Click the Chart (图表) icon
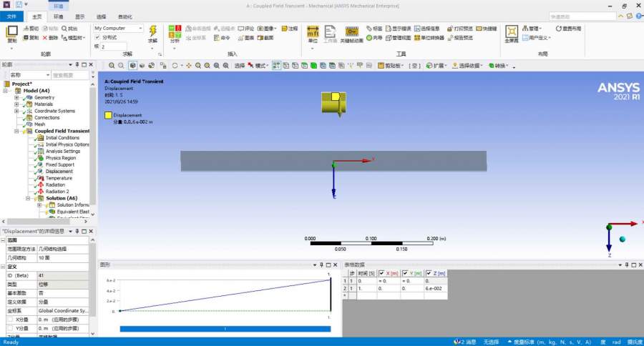Viewport: 644px width, 346px height. click(x=246, y=38)
